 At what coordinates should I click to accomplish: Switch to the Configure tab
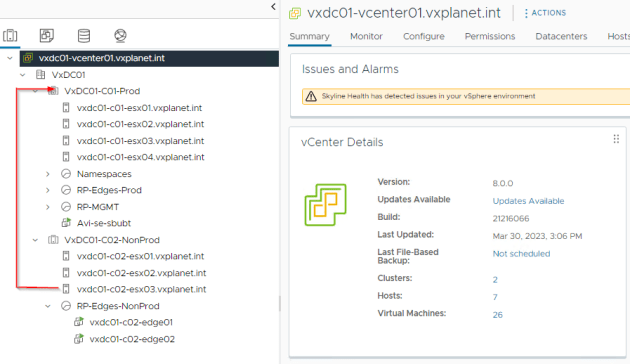tap(423, 36)
